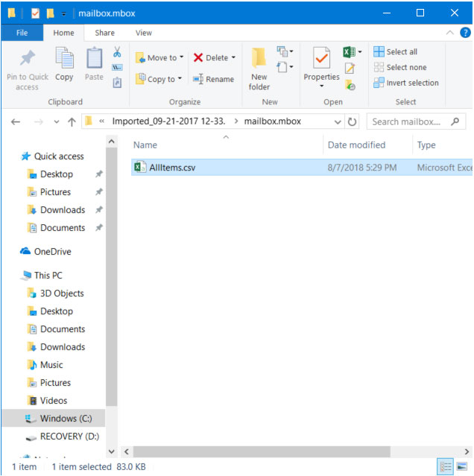Sort by Date modified column header
Viewport: 474px width, 476px height.
356,145
